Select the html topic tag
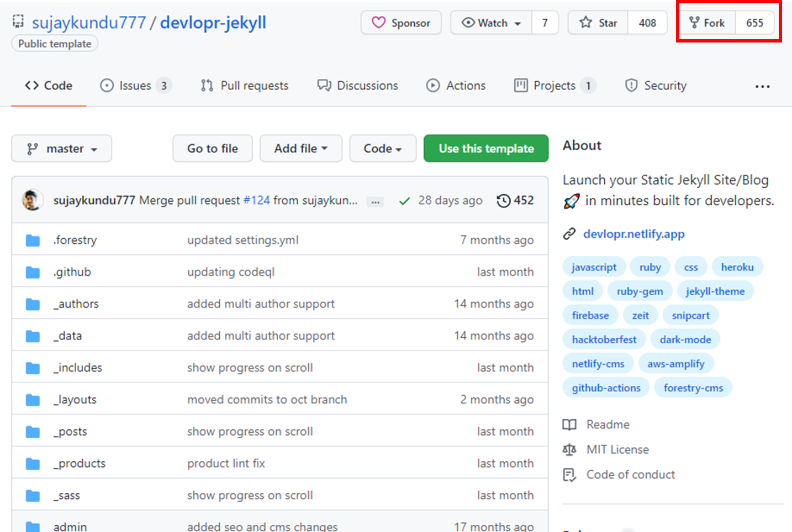Viewport: 792px width, 532px height. [x=583, y=291]
